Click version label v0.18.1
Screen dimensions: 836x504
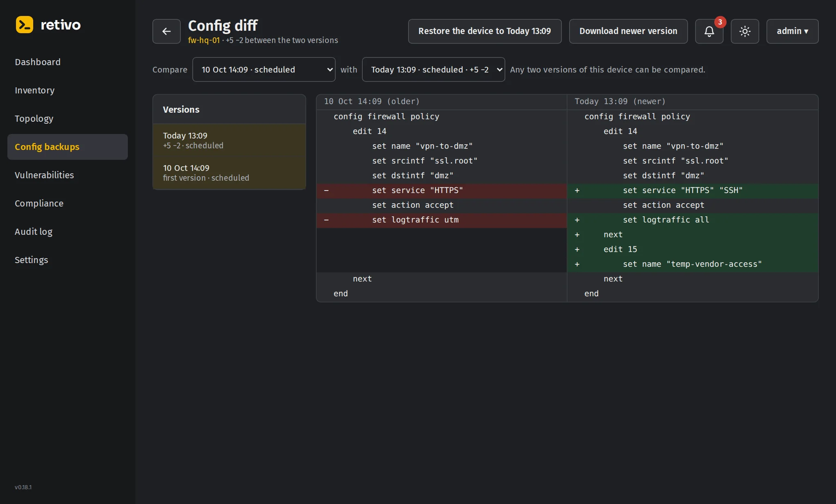point(23,487)
